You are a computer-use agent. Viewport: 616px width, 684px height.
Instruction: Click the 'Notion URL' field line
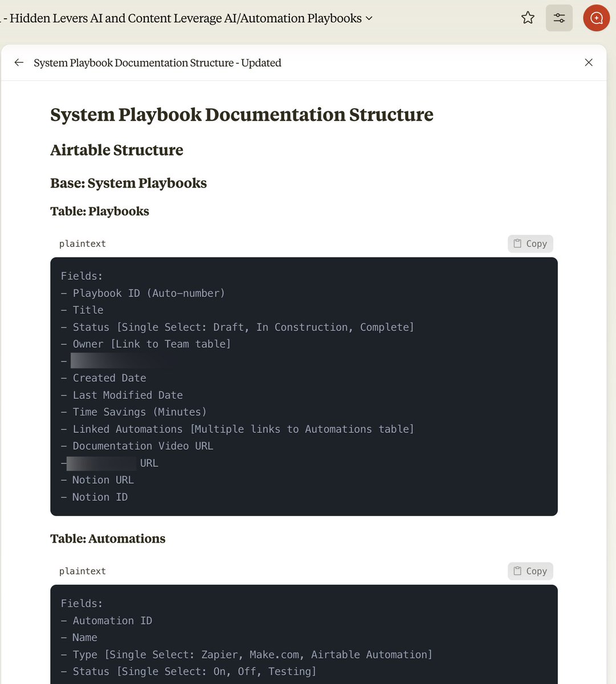point(97,480)
